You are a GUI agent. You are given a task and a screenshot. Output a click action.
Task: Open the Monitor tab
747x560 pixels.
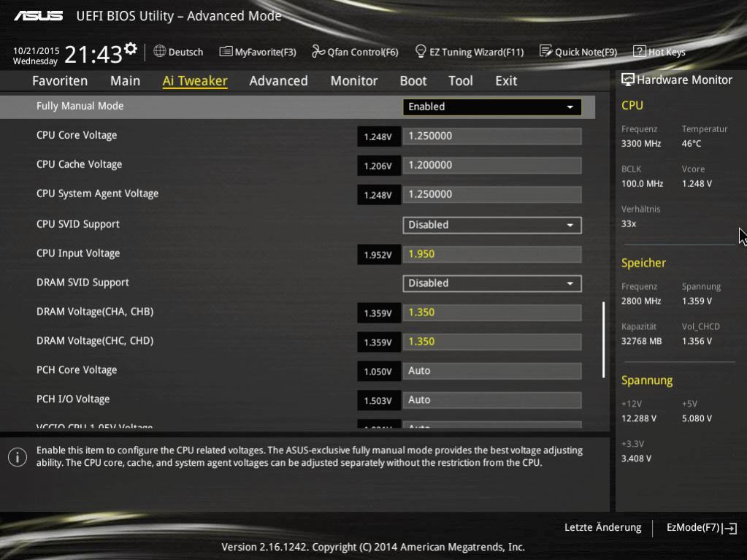tap(354, 81)
